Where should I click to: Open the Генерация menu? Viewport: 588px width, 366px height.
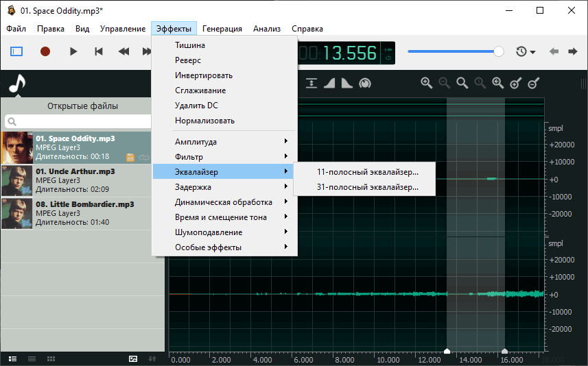pyautogui.click(x=222, y=29)
